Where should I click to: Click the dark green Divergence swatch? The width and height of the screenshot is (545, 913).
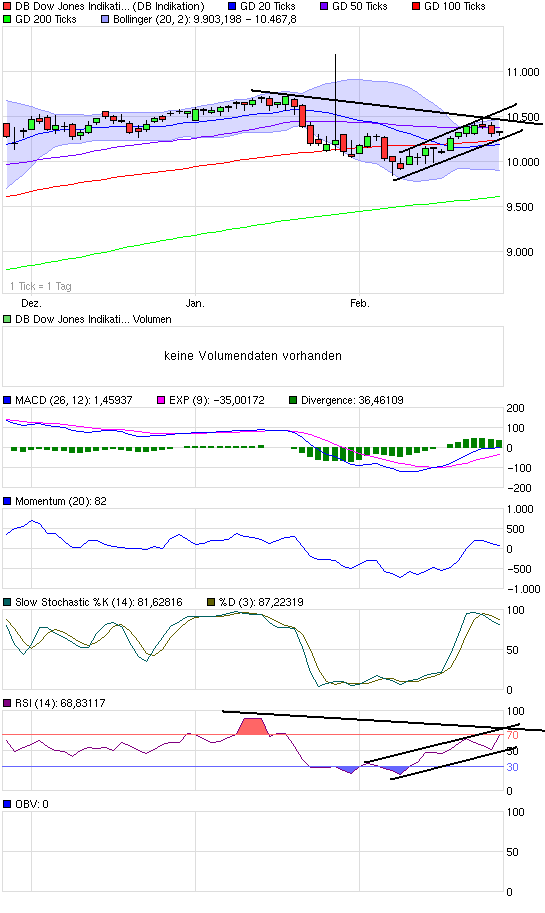tap(293, 400)
